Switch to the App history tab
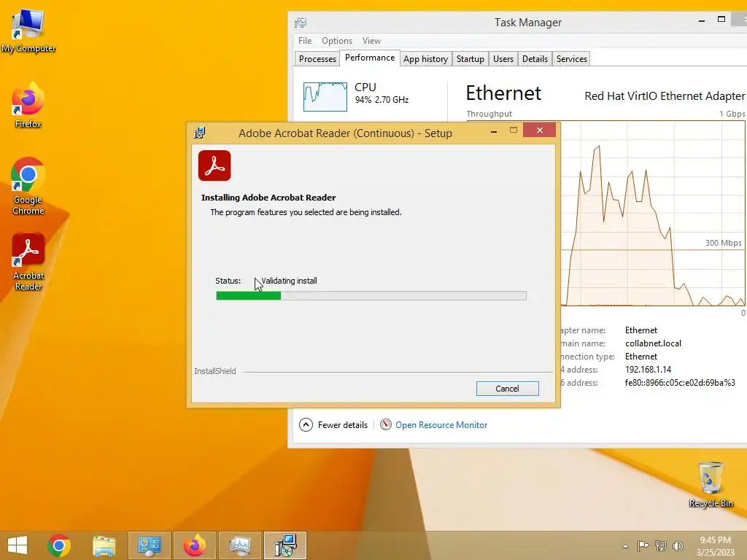Viewport: 747px width, 560px height. [x=425, y=58]
